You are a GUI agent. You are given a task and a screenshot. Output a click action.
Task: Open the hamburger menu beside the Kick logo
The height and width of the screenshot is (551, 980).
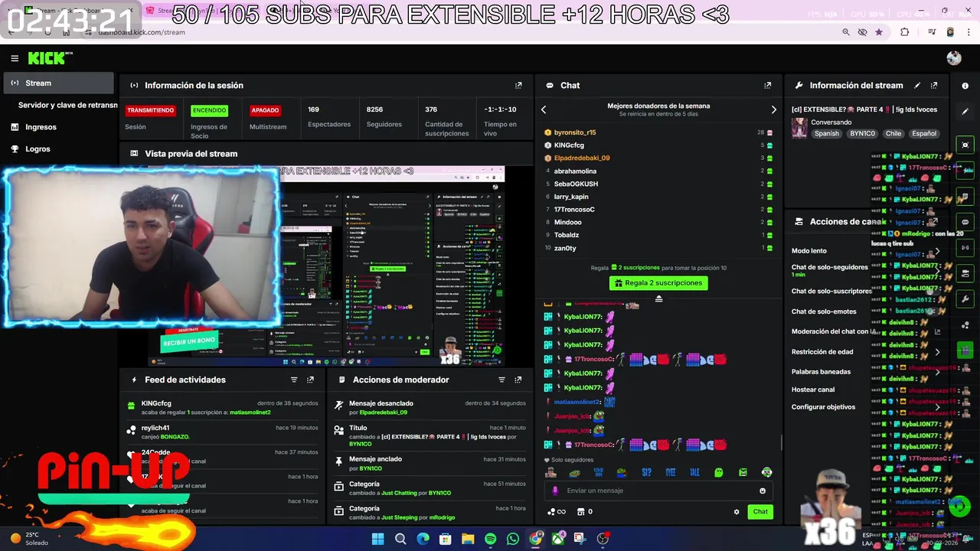[x=15, y=58]
